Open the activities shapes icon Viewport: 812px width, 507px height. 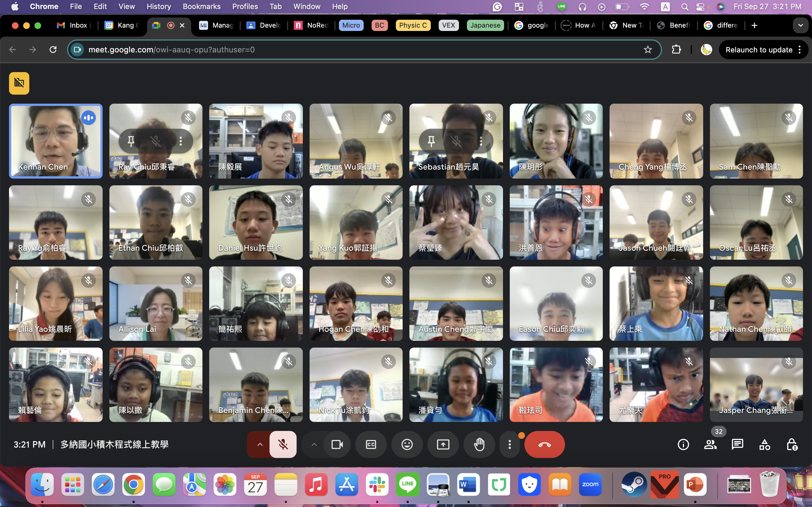765,445
